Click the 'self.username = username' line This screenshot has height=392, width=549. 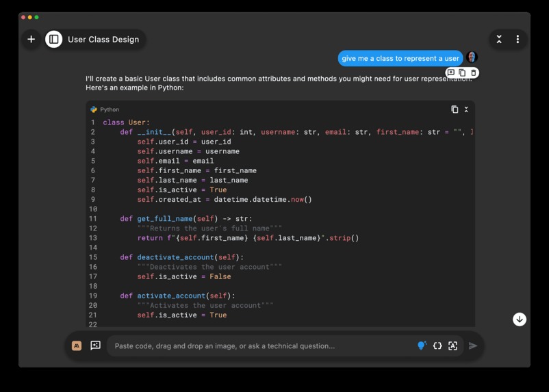(188, 151)
